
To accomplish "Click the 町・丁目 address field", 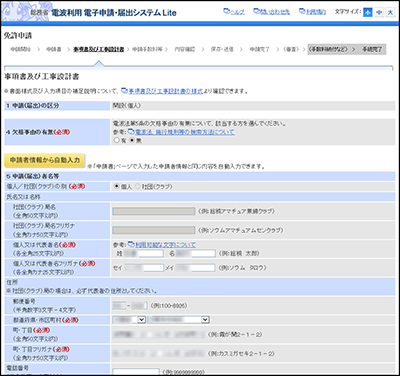I will (159, 334).
